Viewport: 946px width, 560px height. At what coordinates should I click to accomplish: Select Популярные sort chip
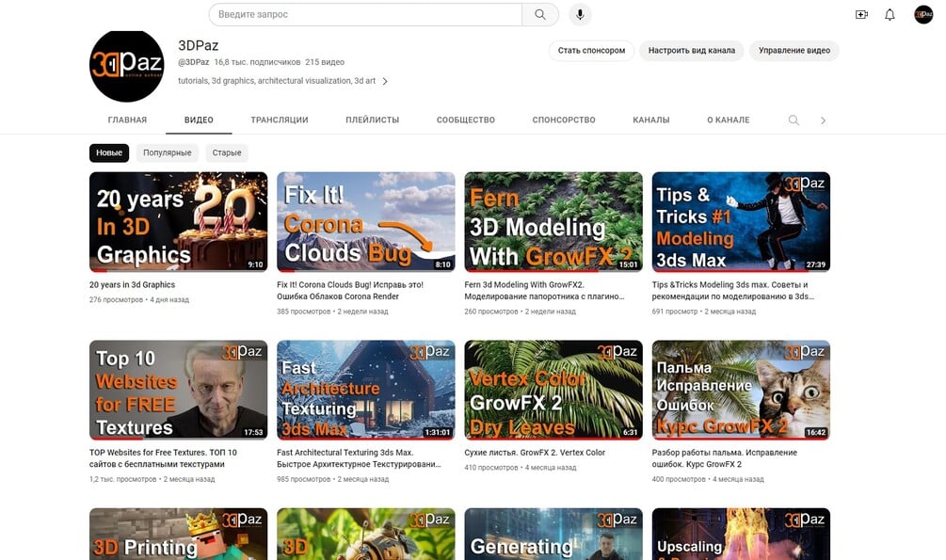point(168,152)
